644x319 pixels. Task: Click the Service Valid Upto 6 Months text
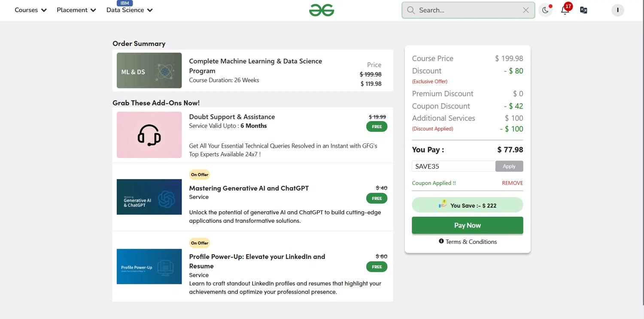point(228,126)
